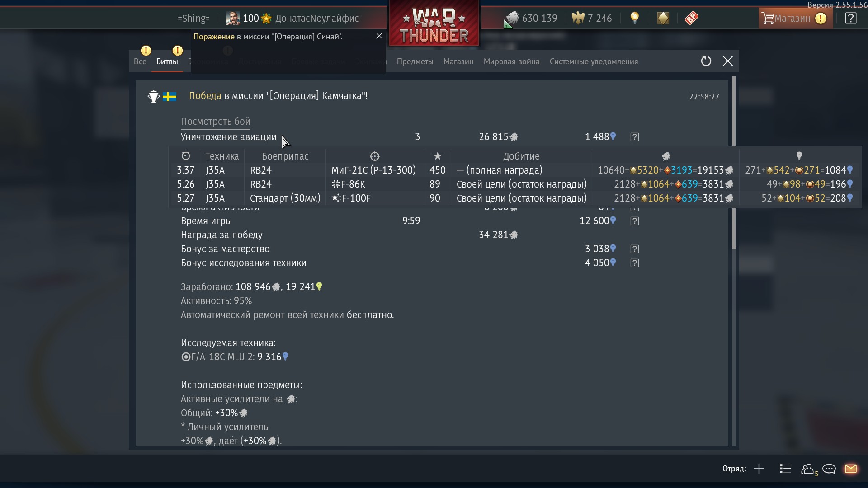Open the list menu icon at bottom
This screenshot has width=868, height=488.
click(786, 469)
